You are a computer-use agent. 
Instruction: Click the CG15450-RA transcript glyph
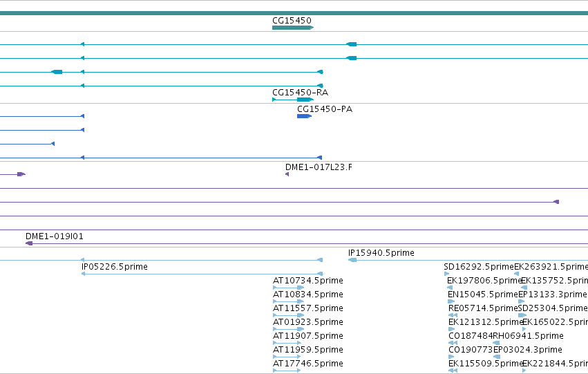coord(293,100)
